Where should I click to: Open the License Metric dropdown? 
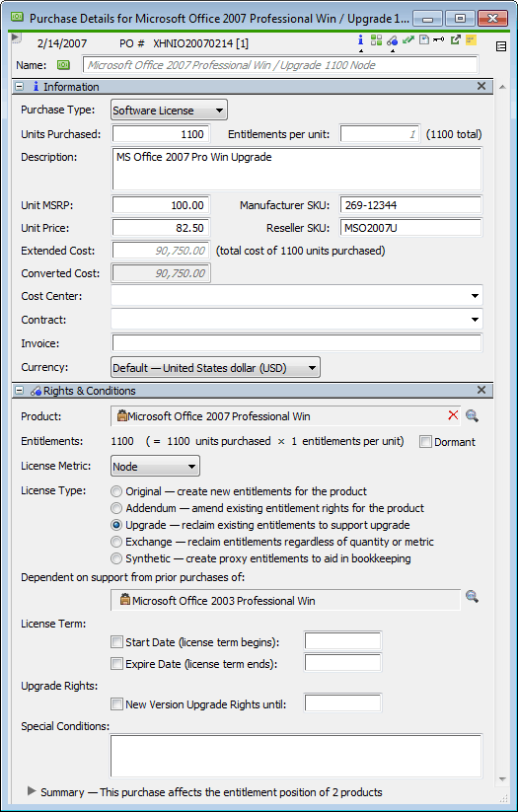tap(156, 467)
